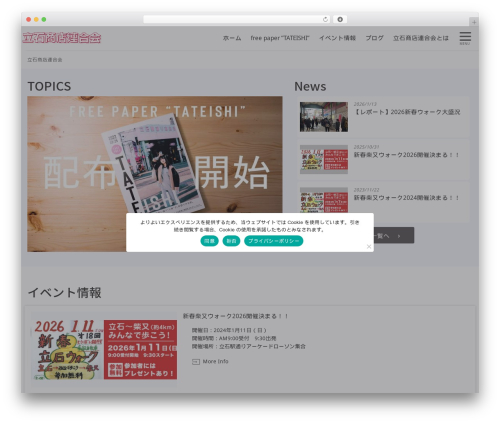Screen dimensions: 500x423
Task: Click the 開催日 event date line
Action: point(229,330)
